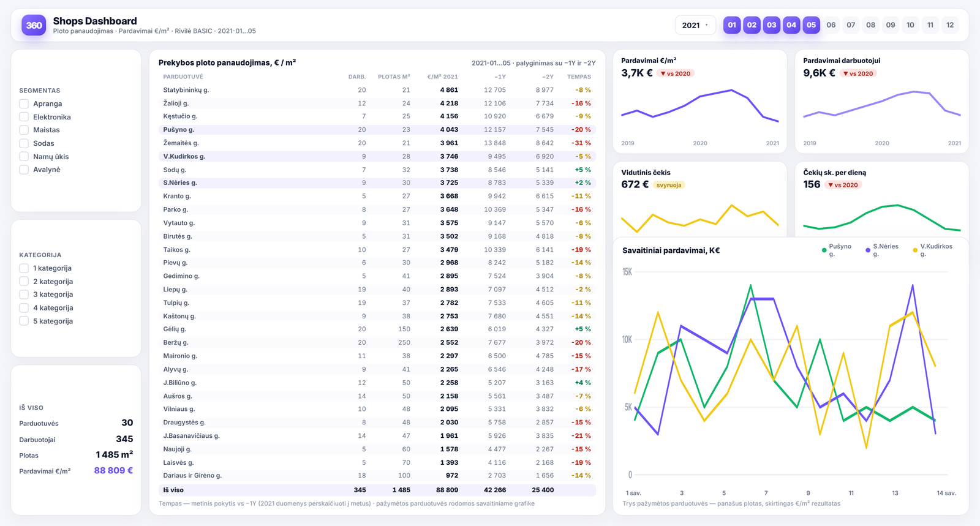Enable the 2 kategorija checkbox
This screenshot has width=980, height=526.
point(24,282)
